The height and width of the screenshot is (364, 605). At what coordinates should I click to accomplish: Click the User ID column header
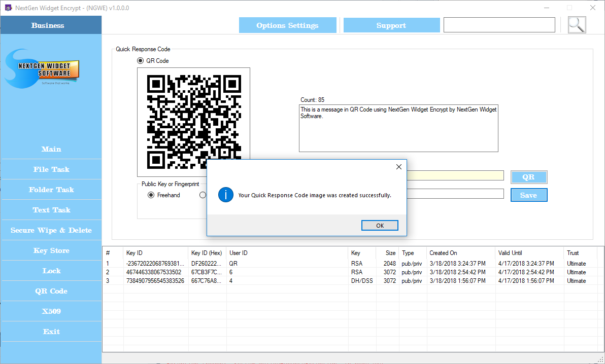(287, 253)
